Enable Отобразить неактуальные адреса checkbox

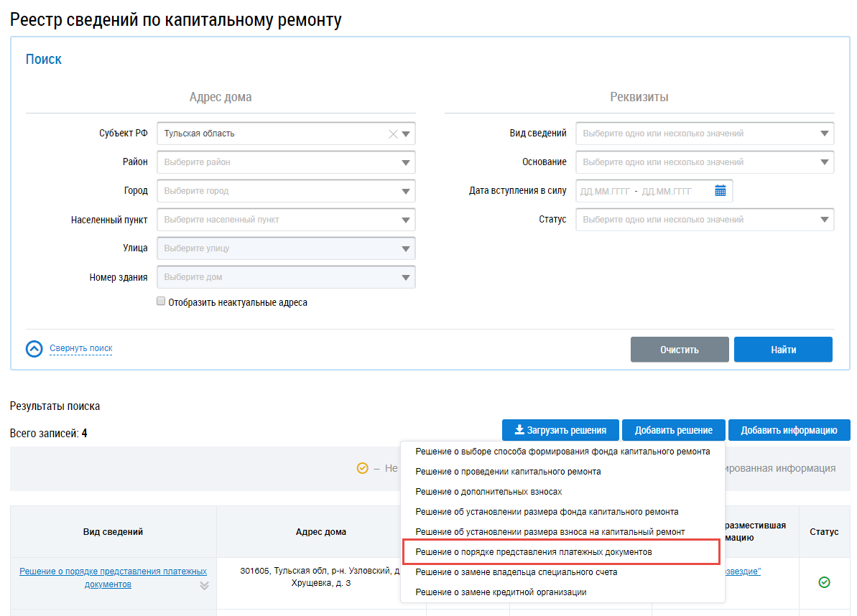161,302
